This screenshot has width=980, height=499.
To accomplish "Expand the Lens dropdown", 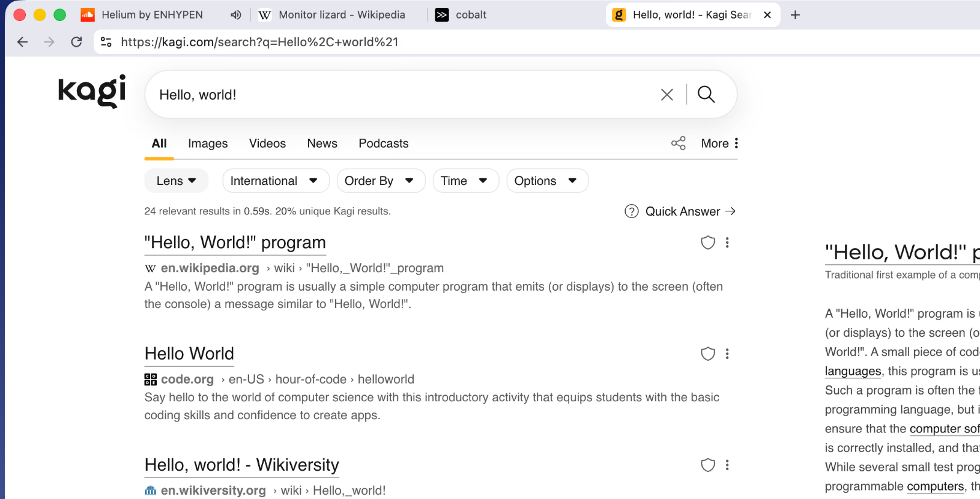I will coord(176,181).
